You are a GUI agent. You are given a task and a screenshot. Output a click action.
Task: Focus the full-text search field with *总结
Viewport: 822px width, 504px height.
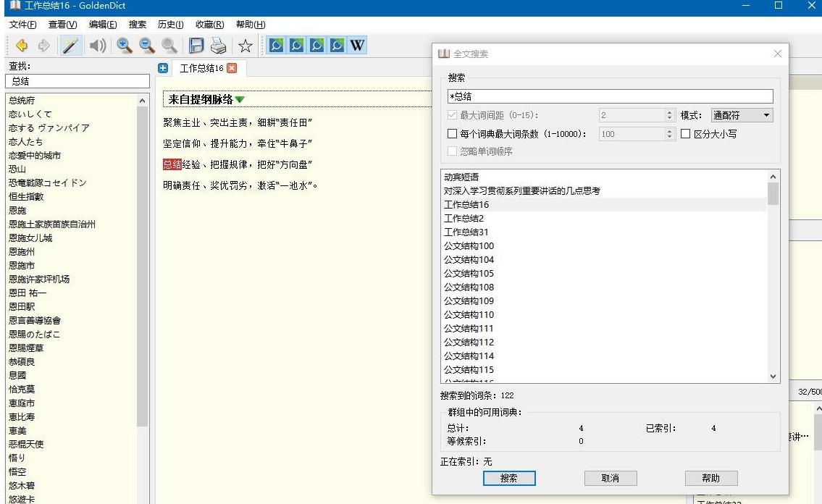click(611, 96)
